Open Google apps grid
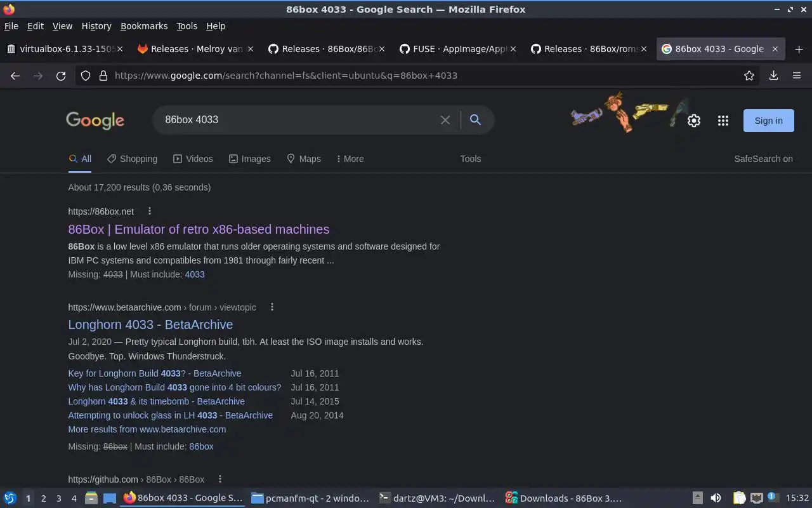The image size is (812, 508). 723,121
